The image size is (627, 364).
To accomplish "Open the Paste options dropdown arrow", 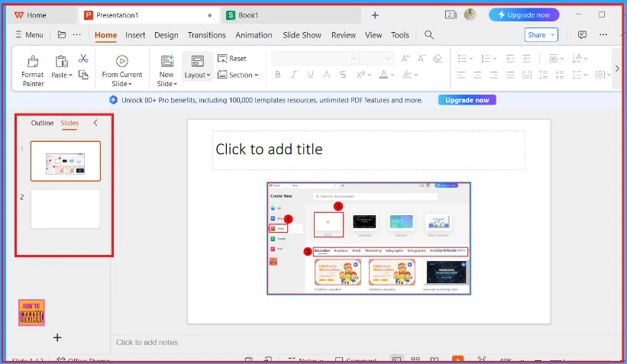I will pyautogui.click(x=70, y=75).
